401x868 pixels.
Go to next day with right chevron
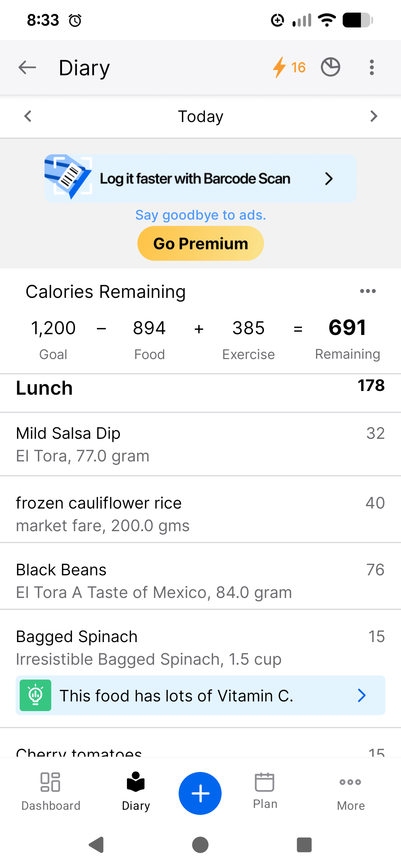374,116
